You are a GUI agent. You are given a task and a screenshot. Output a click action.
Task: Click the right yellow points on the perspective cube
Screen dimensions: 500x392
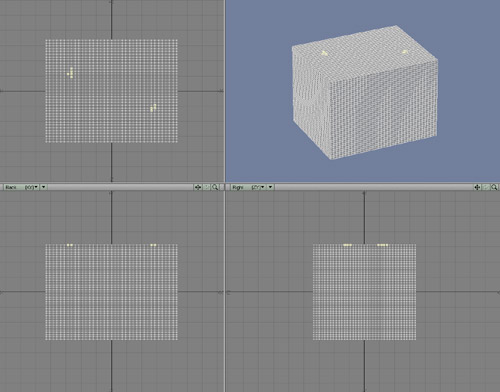pos(405,52)
